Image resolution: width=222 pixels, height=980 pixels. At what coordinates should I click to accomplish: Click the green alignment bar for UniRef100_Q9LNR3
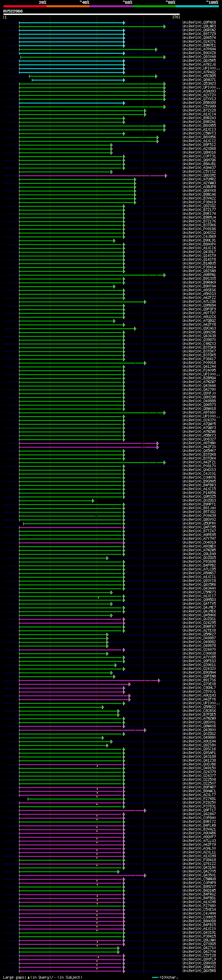(x=92, y=27)
